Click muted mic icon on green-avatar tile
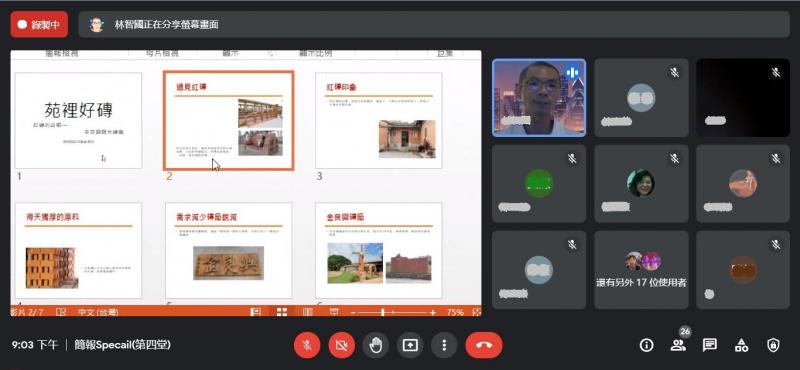Screen dimensions: 800x370 point(572,159)
